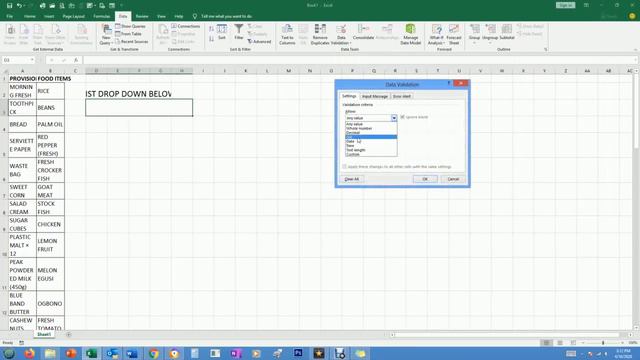Viewport: 640px width, 360px height.
Task: Open Manage Data Model
Action: pos(411,34)
